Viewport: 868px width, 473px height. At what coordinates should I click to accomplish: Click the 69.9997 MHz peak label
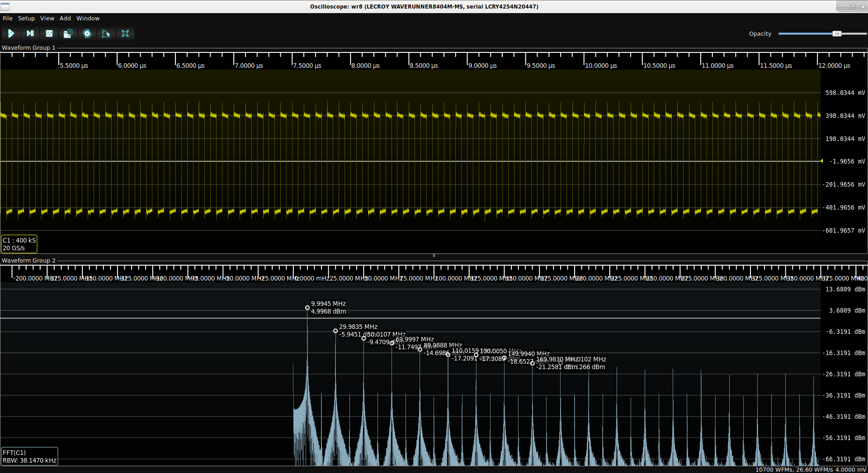pyautogui.click(x=415, y=340)
